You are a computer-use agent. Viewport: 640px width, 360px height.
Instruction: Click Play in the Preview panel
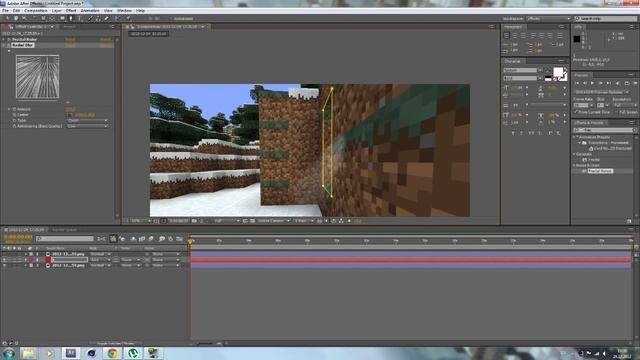click(593, 83)
